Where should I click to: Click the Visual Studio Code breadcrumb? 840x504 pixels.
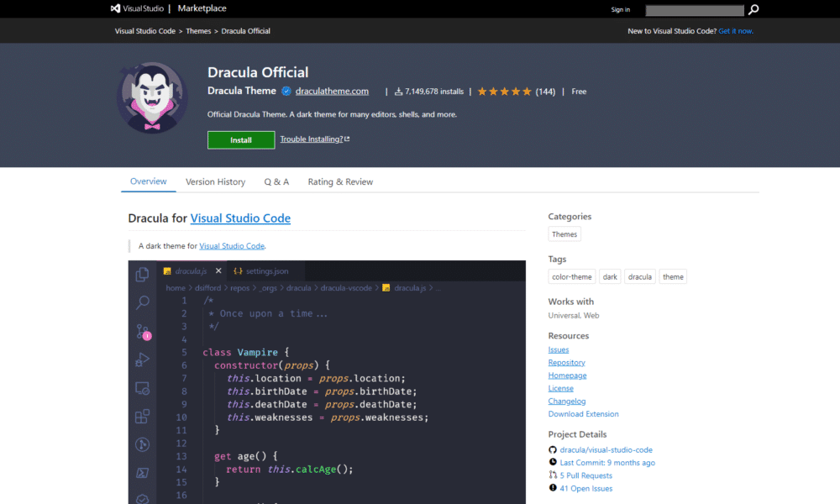(x=145, y=31)
